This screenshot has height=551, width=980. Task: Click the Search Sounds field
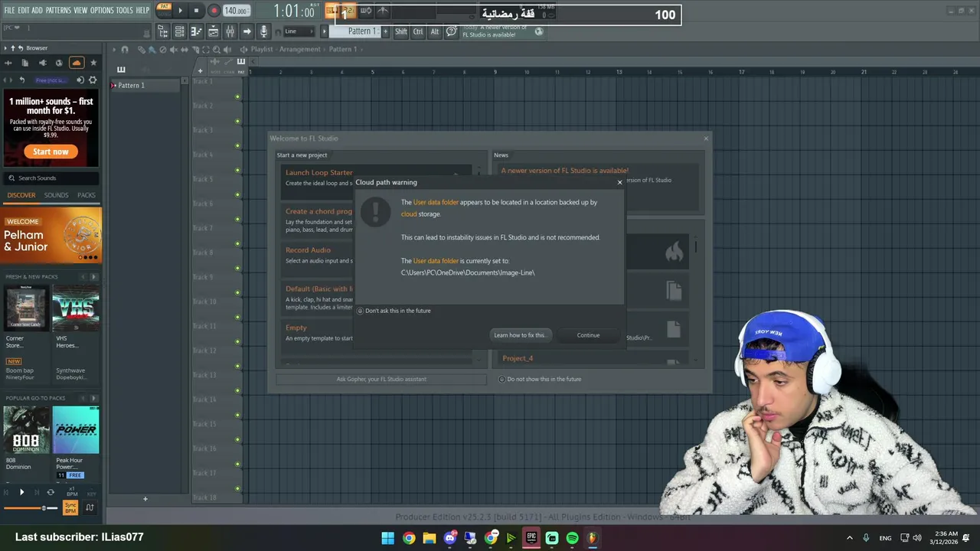51,178
